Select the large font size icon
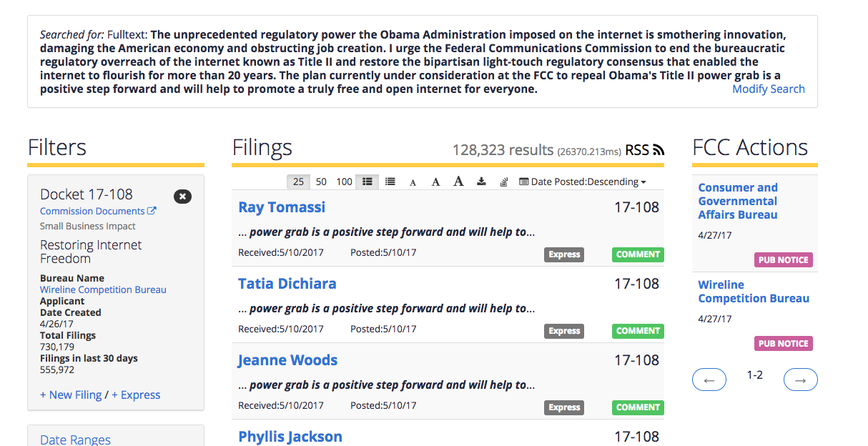 point(458,182)
